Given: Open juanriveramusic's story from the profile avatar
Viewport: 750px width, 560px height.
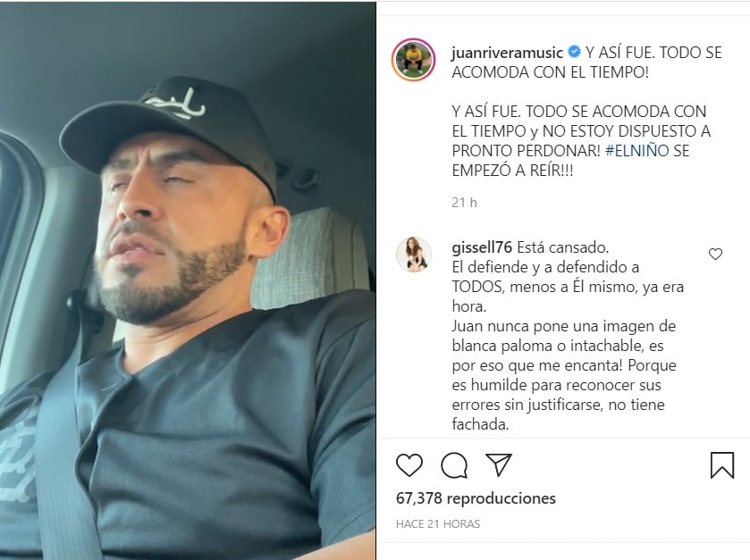Looking at the screenshot, I should (x=413, y=60).
